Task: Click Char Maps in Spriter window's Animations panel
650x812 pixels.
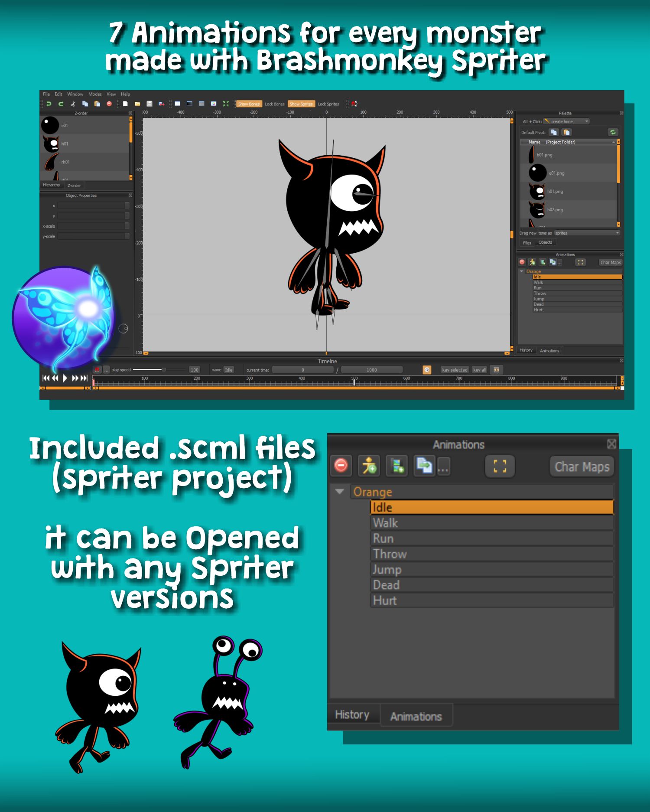Action: [x=611, y=262]
